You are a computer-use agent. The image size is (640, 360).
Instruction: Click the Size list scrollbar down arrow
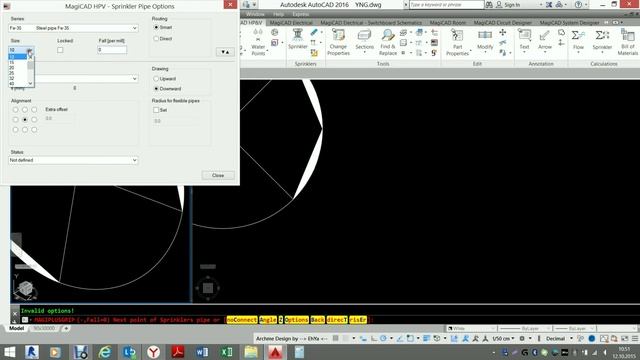[30, 84]
